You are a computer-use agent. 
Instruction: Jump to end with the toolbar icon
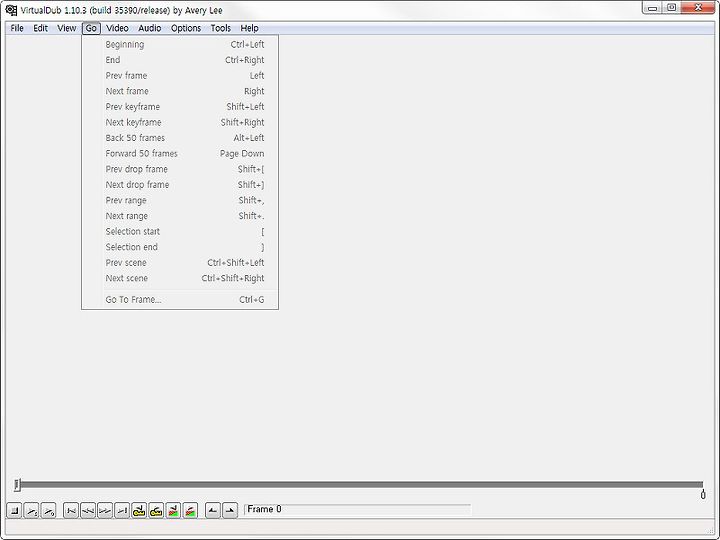[122, 510]
